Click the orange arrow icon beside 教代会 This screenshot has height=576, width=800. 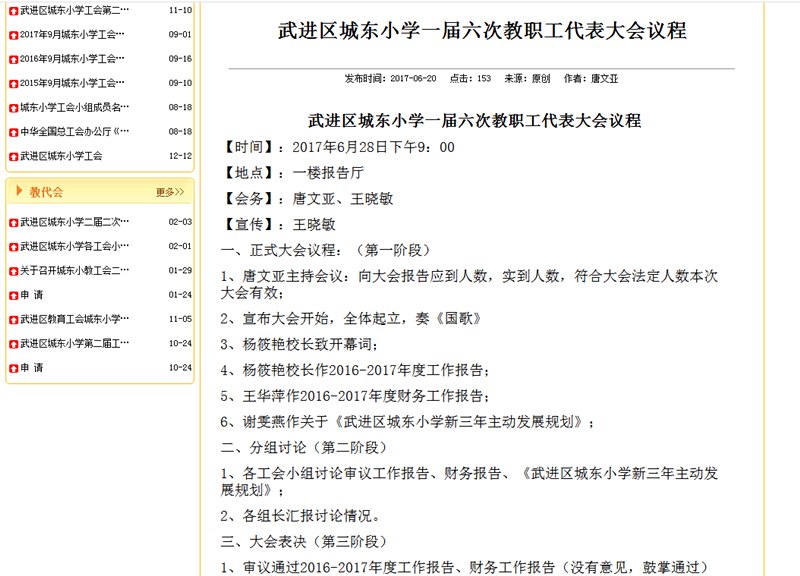point(19,191)
